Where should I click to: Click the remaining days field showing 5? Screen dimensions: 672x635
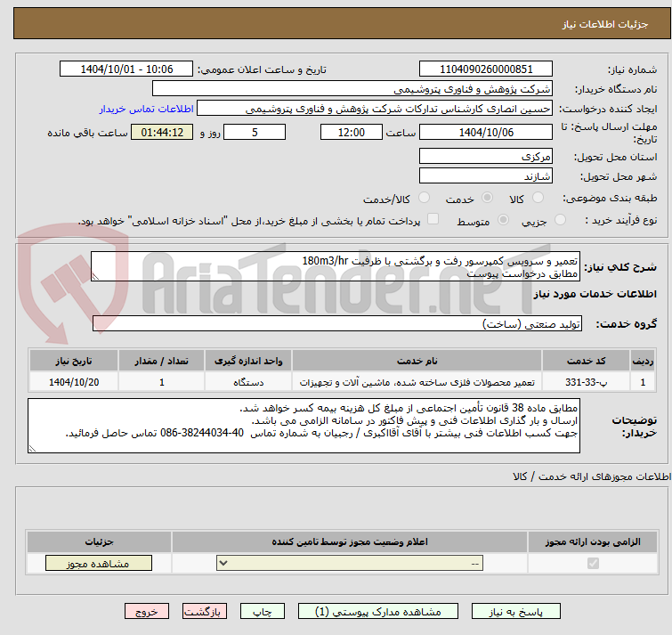[x=255, y=132]
